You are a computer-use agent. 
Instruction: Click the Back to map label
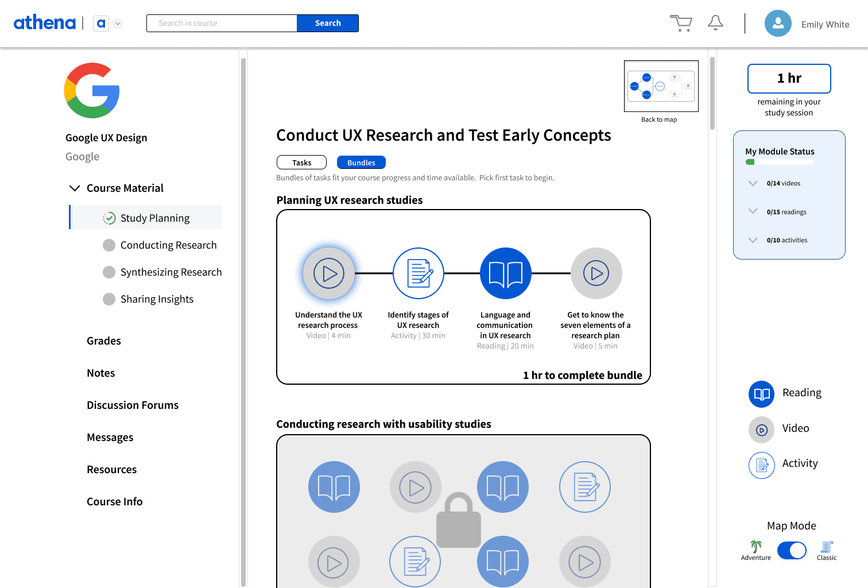coord(659,119)
